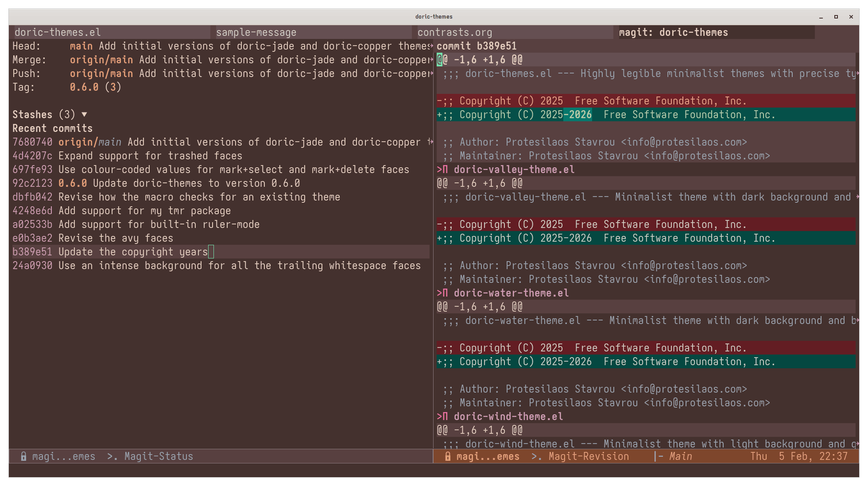Collapse the doric-valley-theme.el diff section
The height and width of the screenshot is (486, 868).
514,170
